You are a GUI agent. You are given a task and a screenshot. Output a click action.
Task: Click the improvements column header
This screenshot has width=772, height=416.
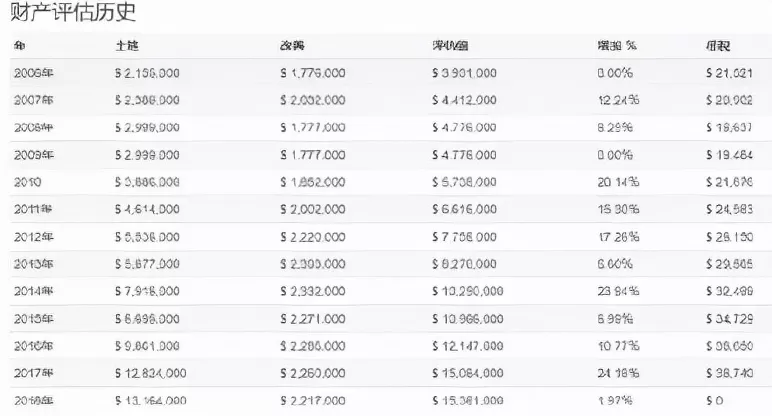(x=292, y=46)
